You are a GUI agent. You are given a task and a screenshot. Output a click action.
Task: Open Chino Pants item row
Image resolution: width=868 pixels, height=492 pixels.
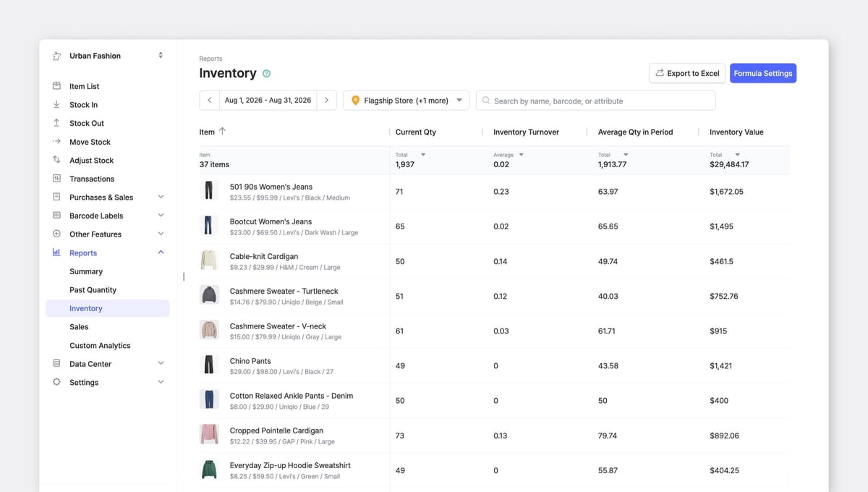(x=494, y=365)
